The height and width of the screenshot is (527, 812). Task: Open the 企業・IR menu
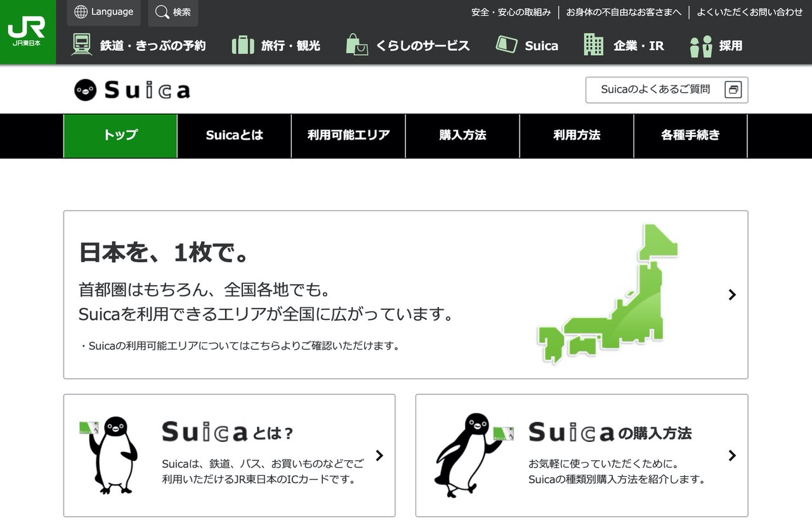(624, 45)
